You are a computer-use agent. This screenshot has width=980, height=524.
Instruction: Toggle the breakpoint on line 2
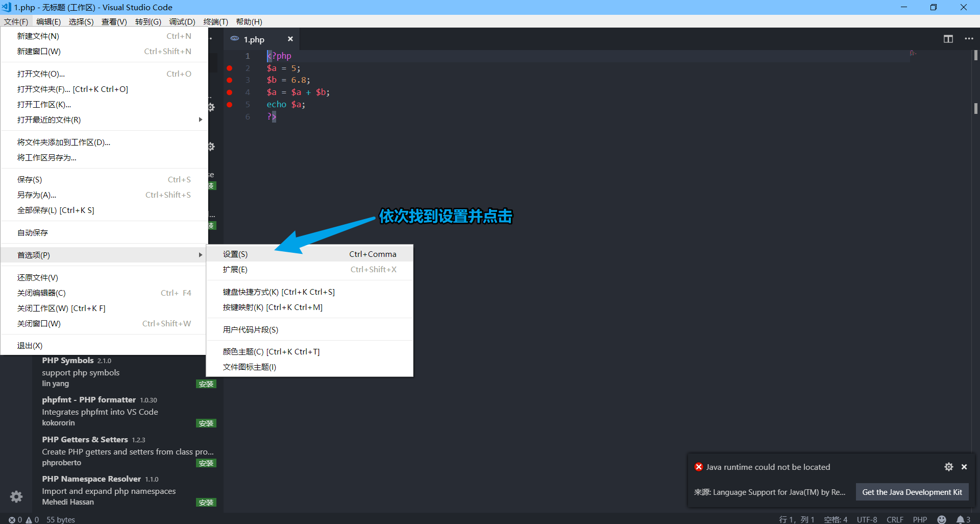[x=229, y=68]
